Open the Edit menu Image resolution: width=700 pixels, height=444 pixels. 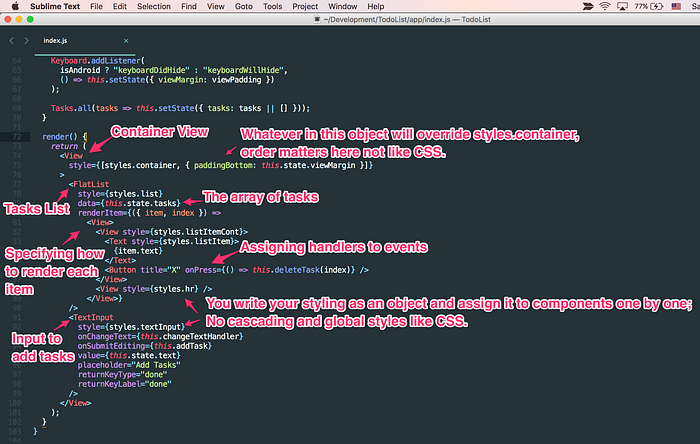(x=120, y=6)
